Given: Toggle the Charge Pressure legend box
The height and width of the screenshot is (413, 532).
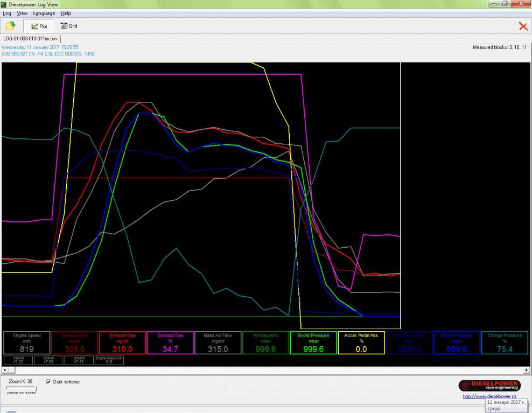Looking at the screenshot, I should [x=505, y=342].
